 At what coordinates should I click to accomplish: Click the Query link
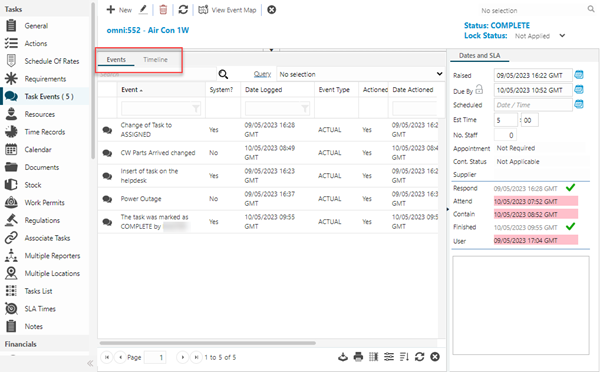pyautogui.click(x=262, y=74)
